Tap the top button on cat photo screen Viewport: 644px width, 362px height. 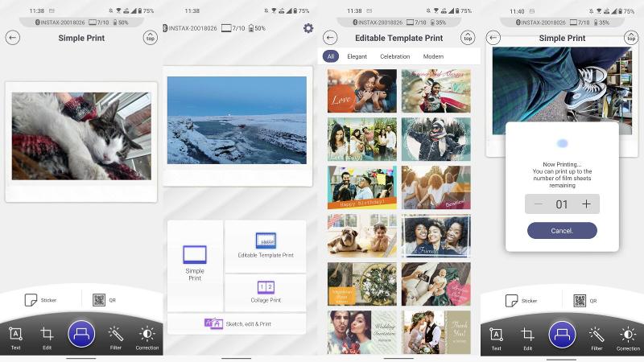pos(151,38)
